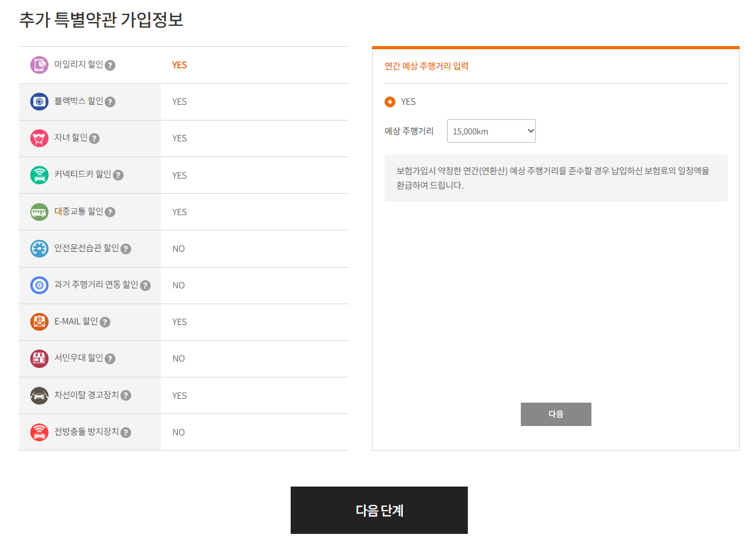Click NO value in 과거 주행거리 연동 할인 row
This screenshot has height=544, width=756.
point(179,285)
